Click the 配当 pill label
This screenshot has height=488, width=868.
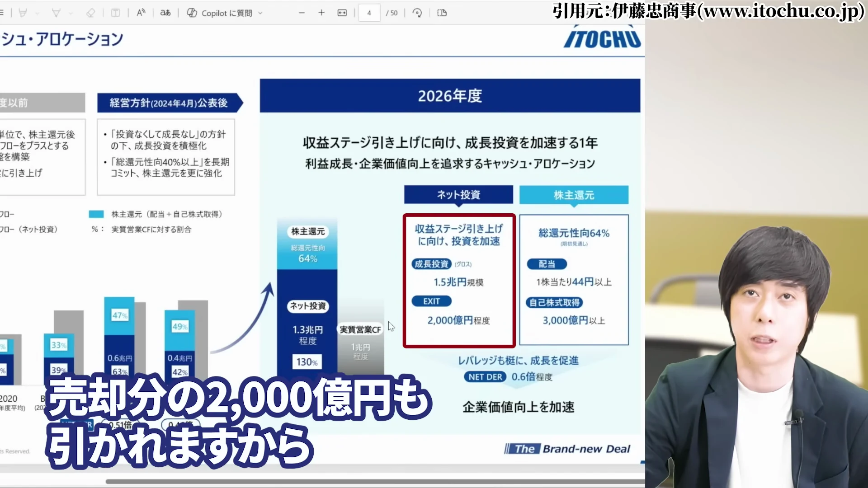547,264
